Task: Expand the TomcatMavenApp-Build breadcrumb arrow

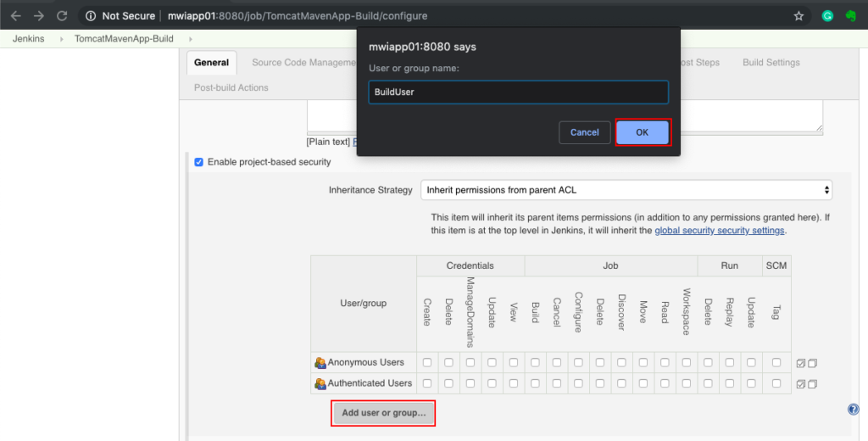Action: [x=190, y=39]
